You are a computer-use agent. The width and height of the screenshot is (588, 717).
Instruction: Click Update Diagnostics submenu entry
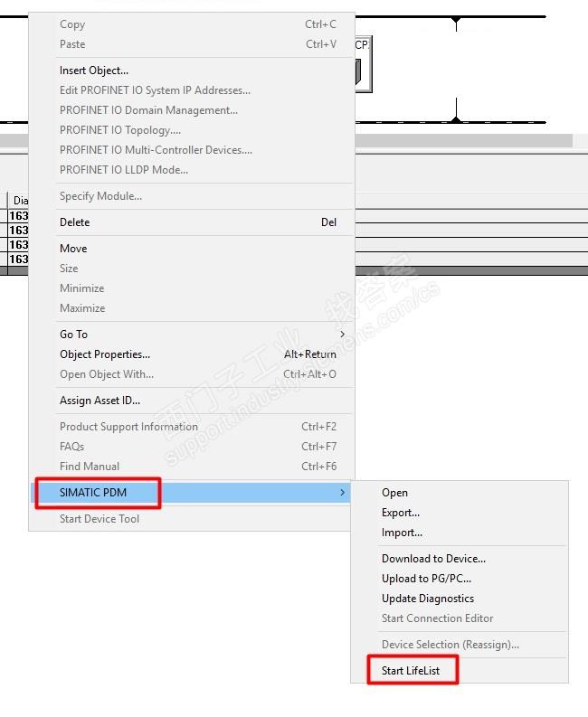tap(460, 599)
